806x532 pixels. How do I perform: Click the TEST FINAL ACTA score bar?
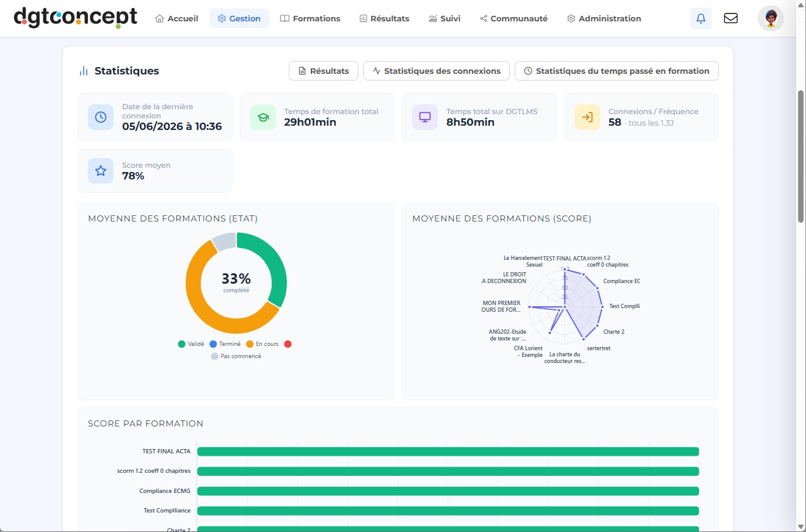(x=448, y=451)
